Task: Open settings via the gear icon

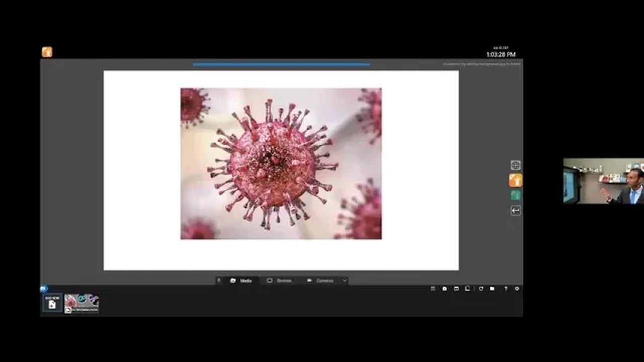Action: pyautogui.click(x=517, y=289)
